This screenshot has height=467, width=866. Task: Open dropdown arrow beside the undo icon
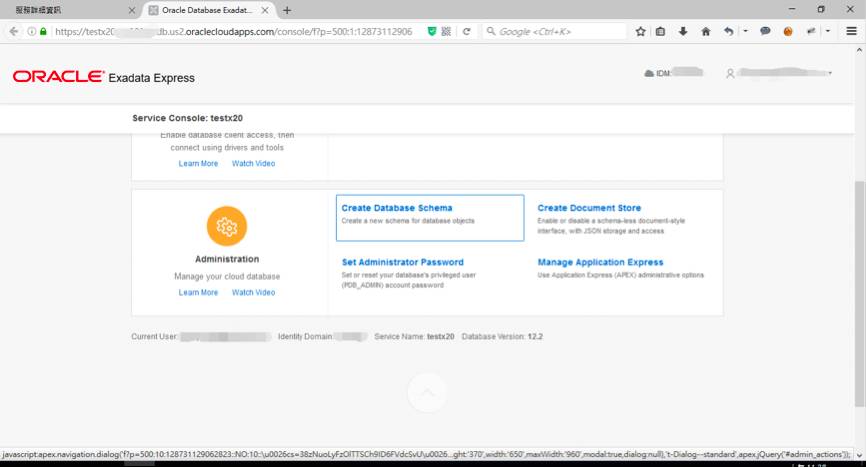745,31
